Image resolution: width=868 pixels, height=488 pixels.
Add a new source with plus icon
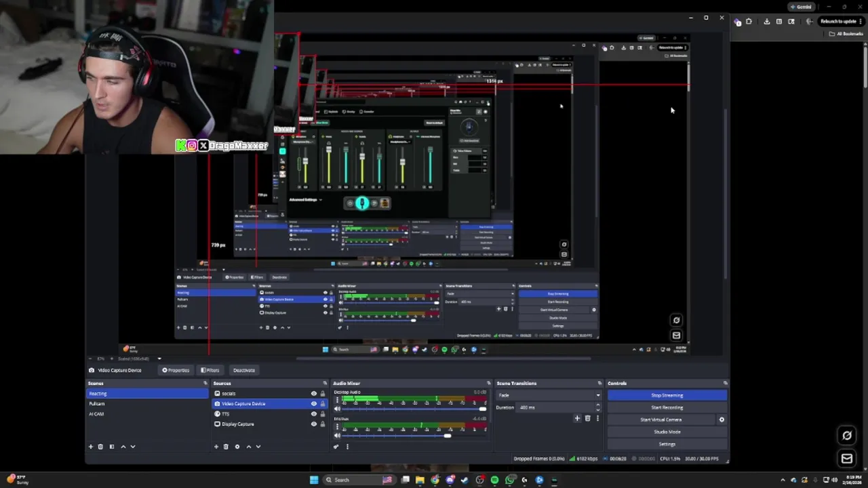click(x=216, y=447)
